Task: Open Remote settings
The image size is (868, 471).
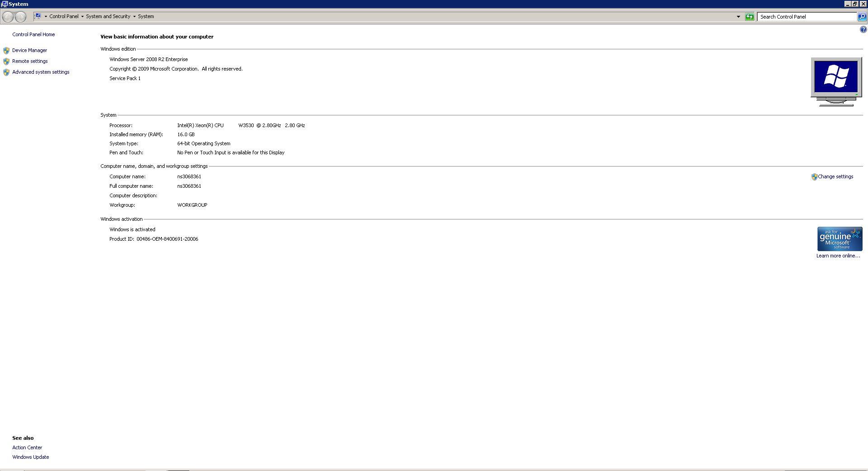Action: pyautogui.click(x=30, y=61)
